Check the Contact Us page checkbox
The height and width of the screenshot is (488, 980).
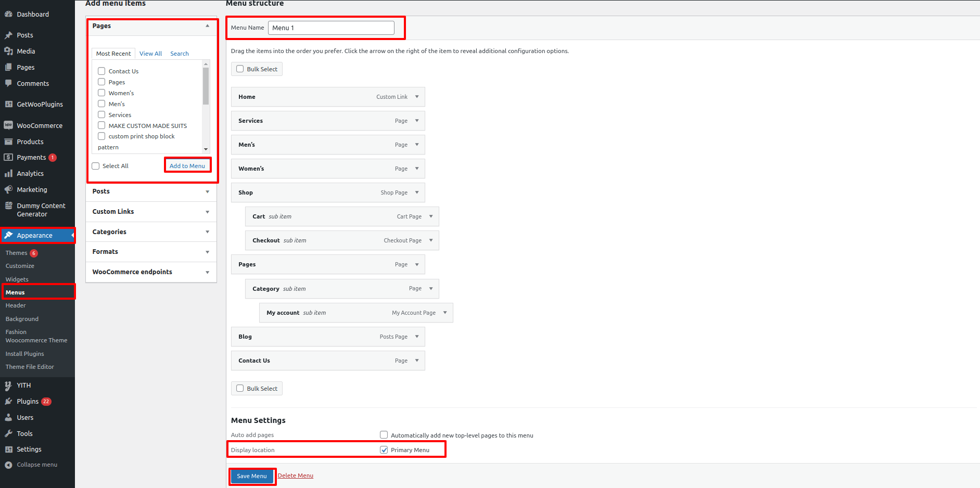point(101,71)
